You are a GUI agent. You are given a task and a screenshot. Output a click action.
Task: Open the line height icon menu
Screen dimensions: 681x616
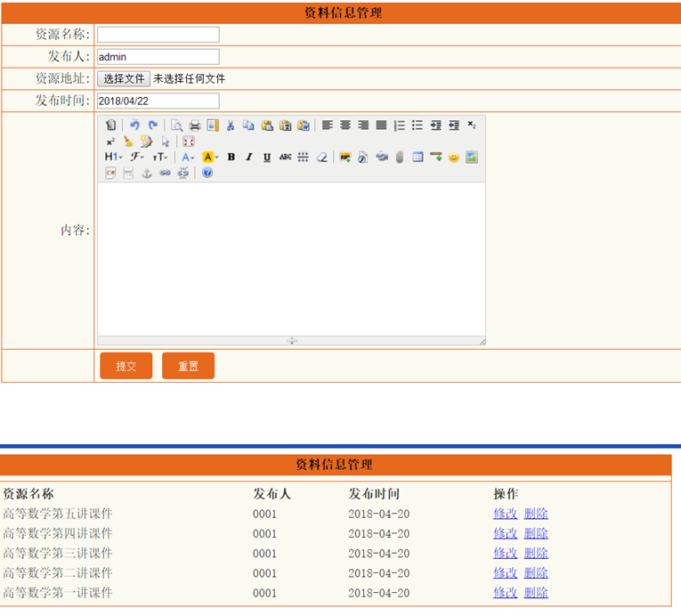(304, 157)
